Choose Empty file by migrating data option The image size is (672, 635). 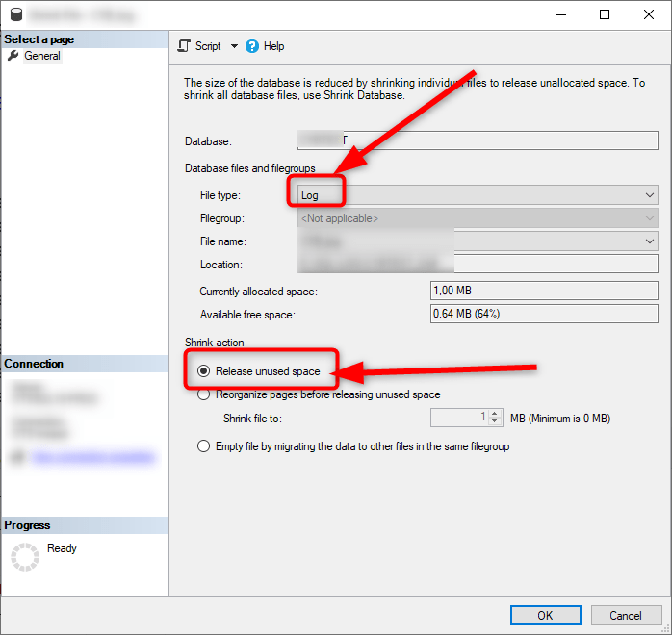pyautogui.click(x=203, y=446)
